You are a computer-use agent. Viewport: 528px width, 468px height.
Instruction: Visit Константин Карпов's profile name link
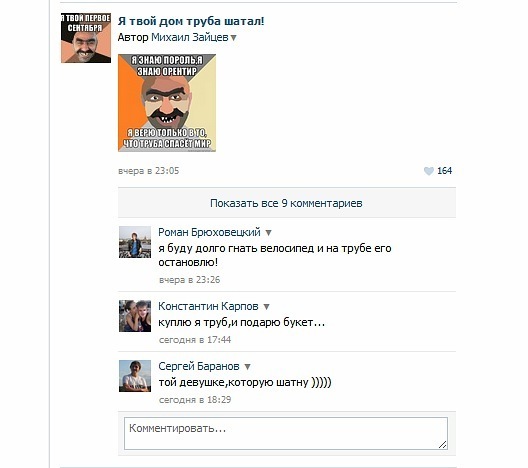[208, 306]
